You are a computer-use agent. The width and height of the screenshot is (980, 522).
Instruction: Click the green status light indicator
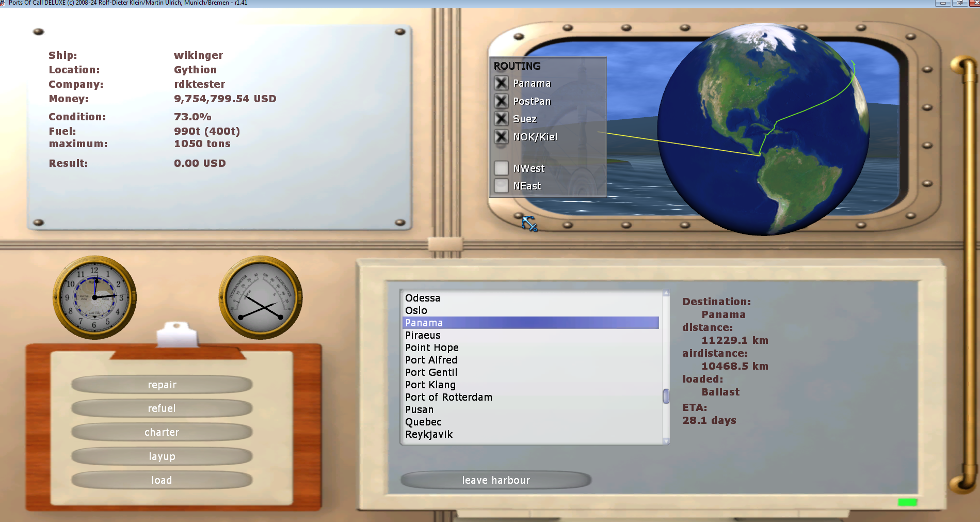907,502
